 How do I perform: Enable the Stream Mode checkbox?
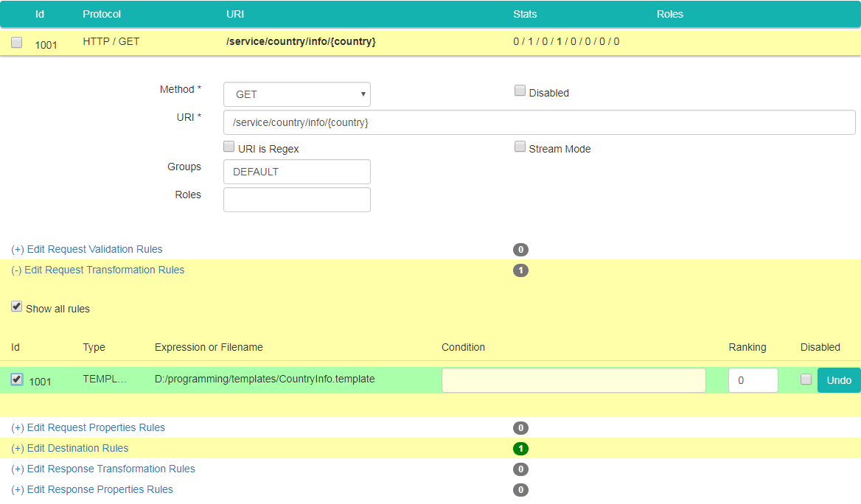520,147
